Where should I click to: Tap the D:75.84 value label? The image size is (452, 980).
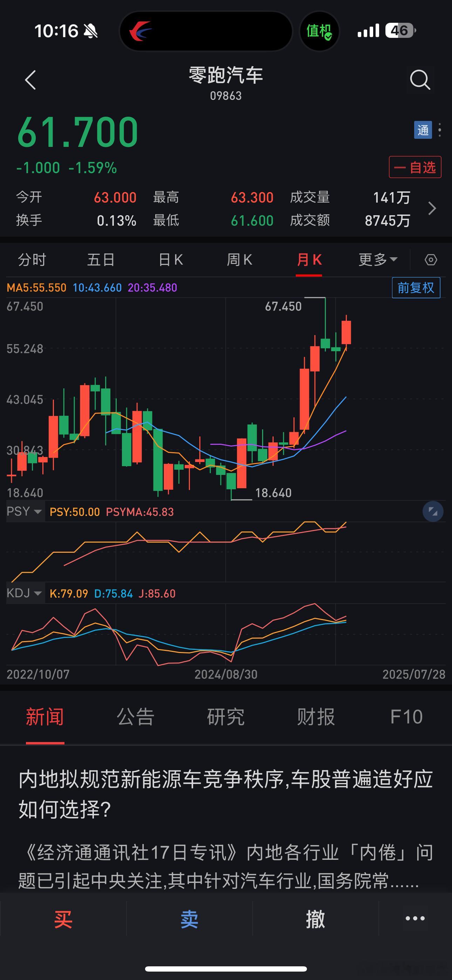coord(114,593)
